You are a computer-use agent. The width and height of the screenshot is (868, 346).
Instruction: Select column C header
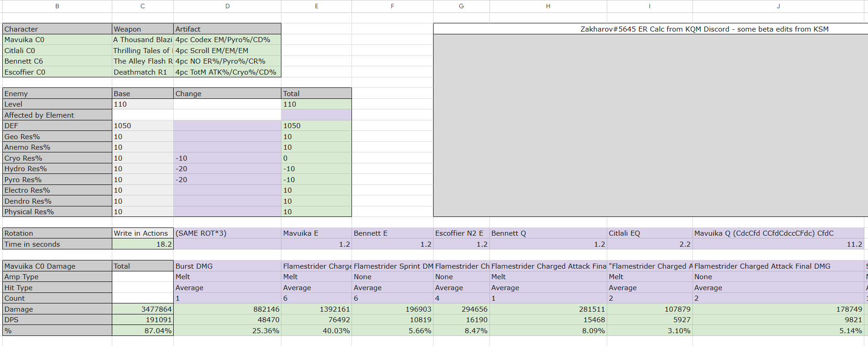click(143, 6)
